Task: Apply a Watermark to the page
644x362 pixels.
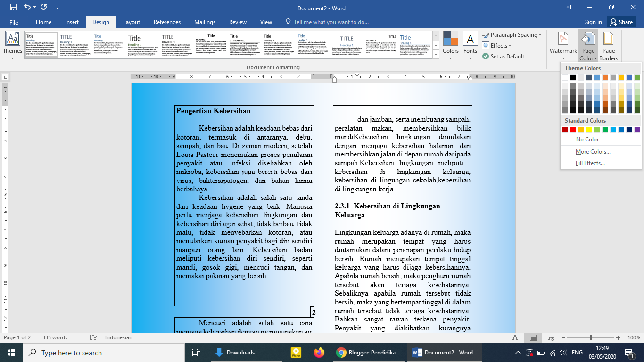Action: 563,45
